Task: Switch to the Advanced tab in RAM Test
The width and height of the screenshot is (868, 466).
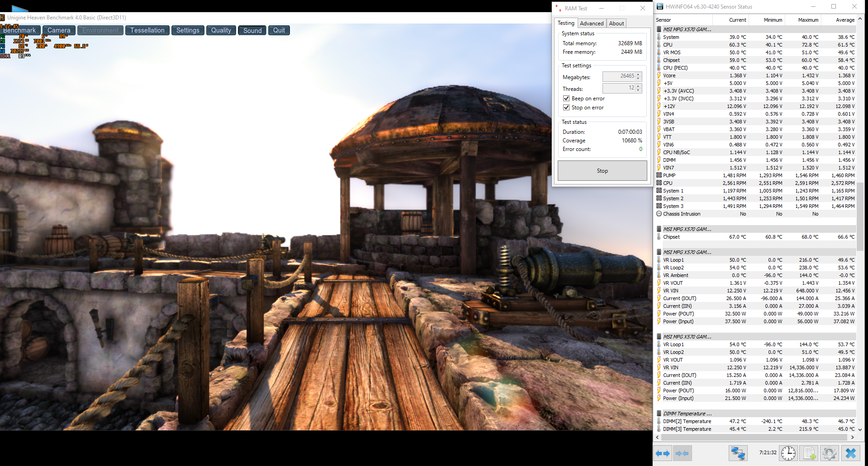Action: pyautogui.click(x=592, y=24)
